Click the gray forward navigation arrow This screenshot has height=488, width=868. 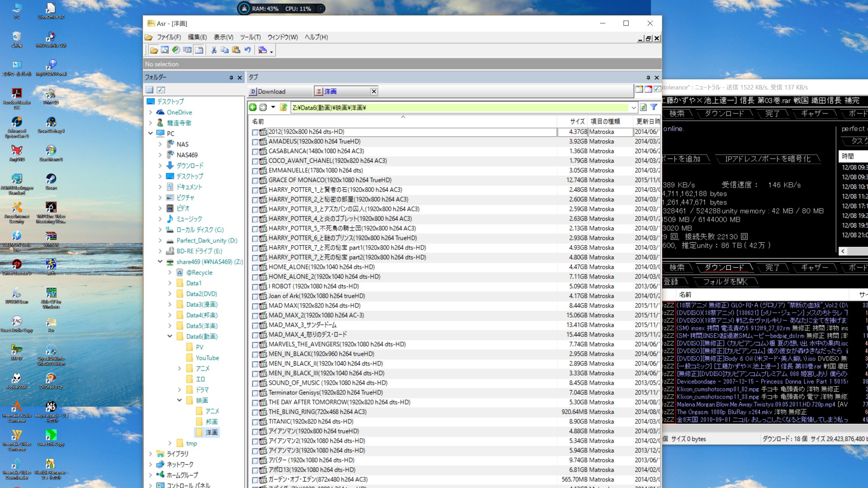[x=263, y=107]
